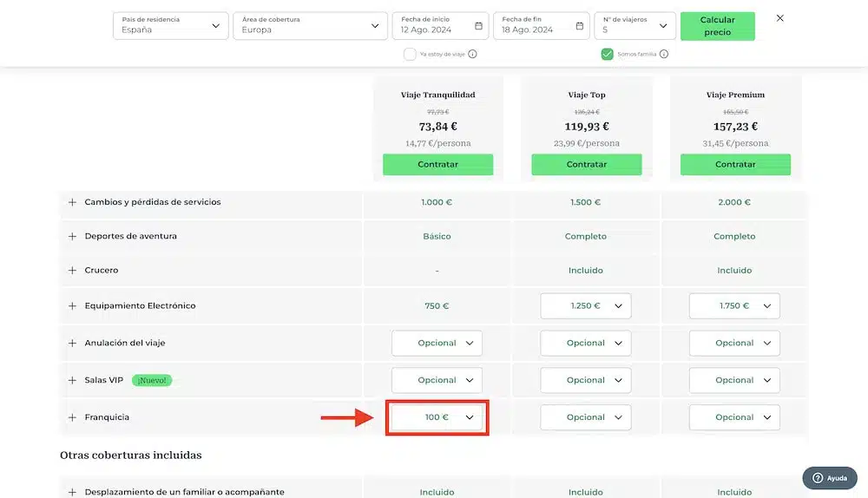Click the Básico value for Deportes de aventura
This screenshot has width=868, height=498.
pos(437,236)
